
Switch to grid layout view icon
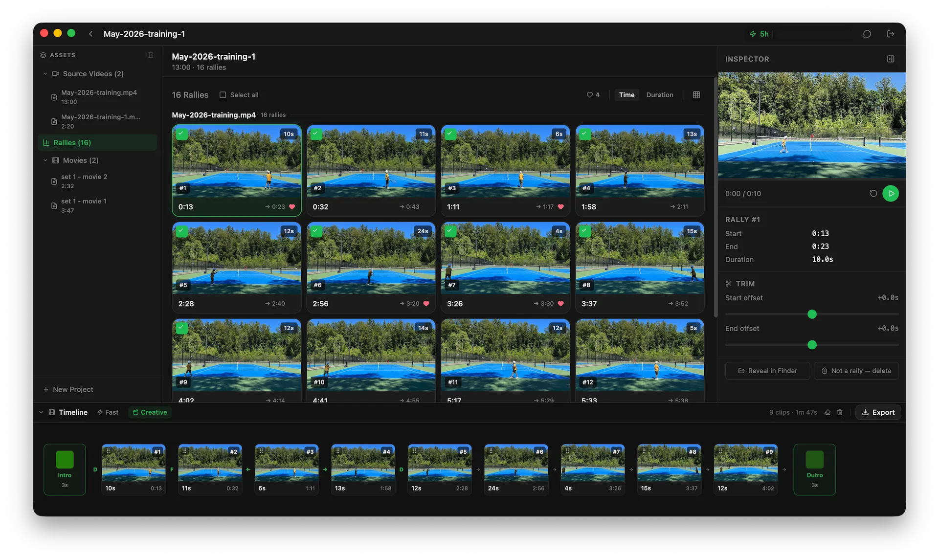pos(696,95)
